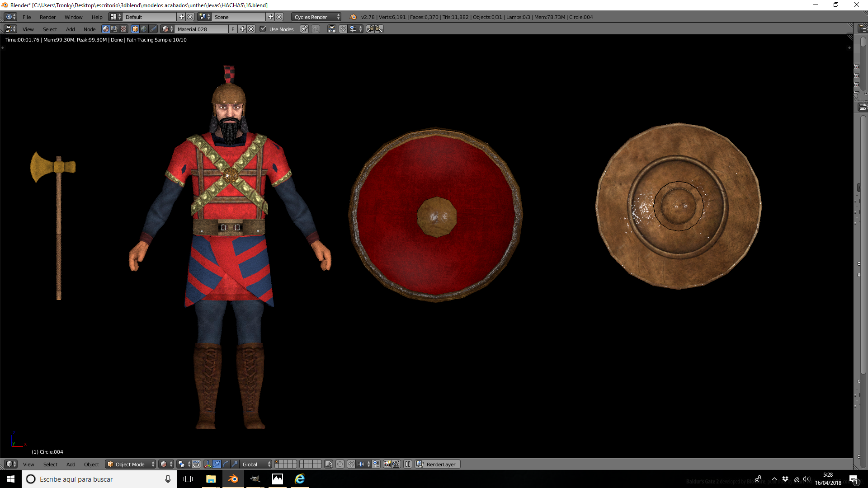Click the OpenGL render camera icon

pos(387,464)
